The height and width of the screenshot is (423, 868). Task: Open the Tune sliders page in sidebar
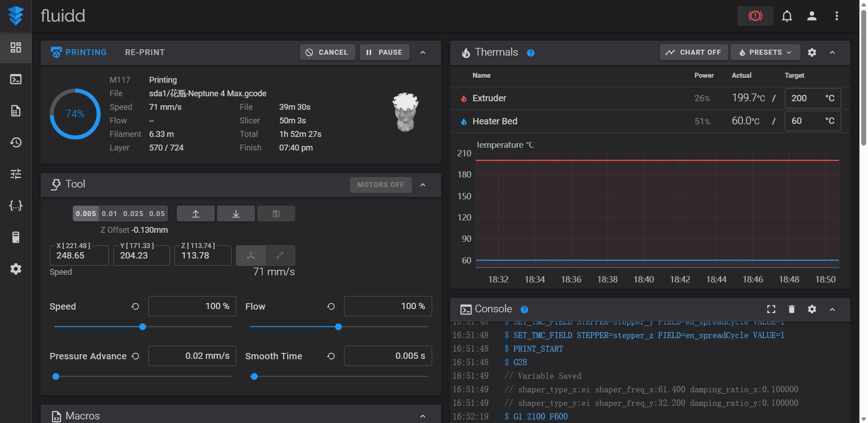click(16, 174)
